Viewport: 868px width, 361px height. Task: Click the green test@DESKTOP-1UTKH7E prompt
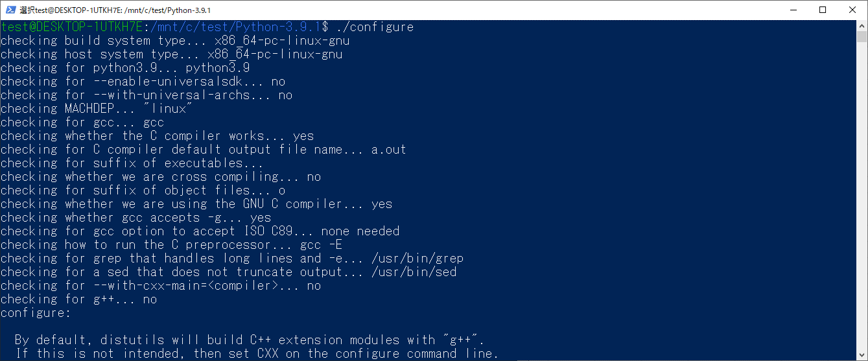point(71,27)
